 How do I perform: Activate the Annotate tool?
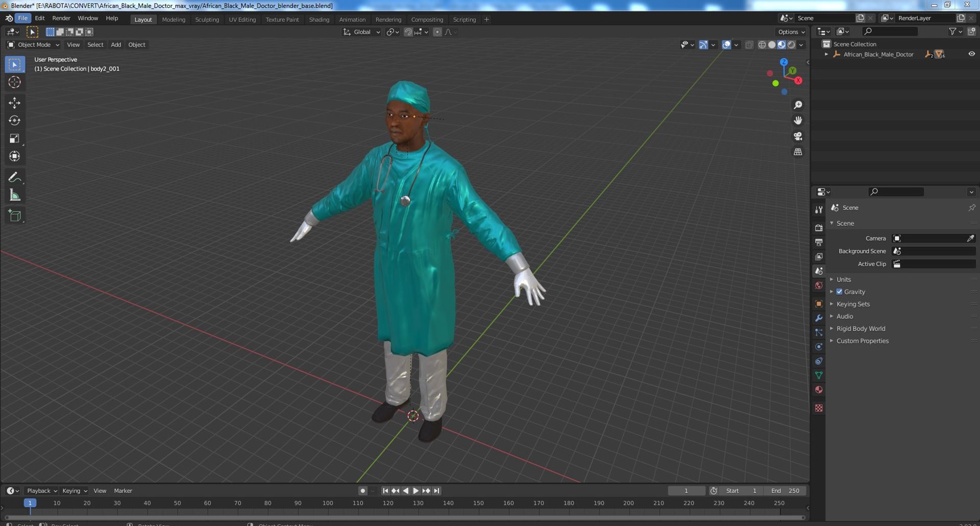(x=14, y=177)
